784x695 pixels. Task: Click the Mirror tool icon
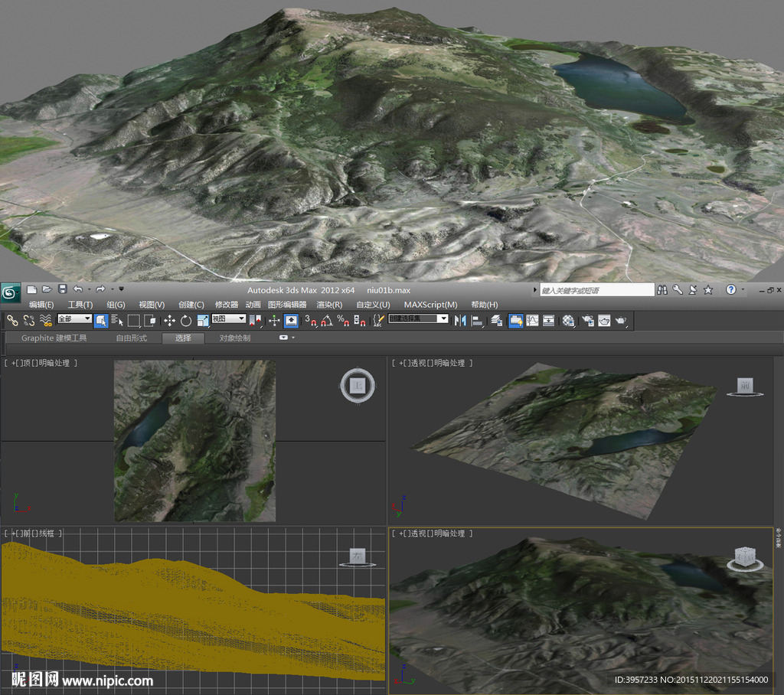coord(460,321)
